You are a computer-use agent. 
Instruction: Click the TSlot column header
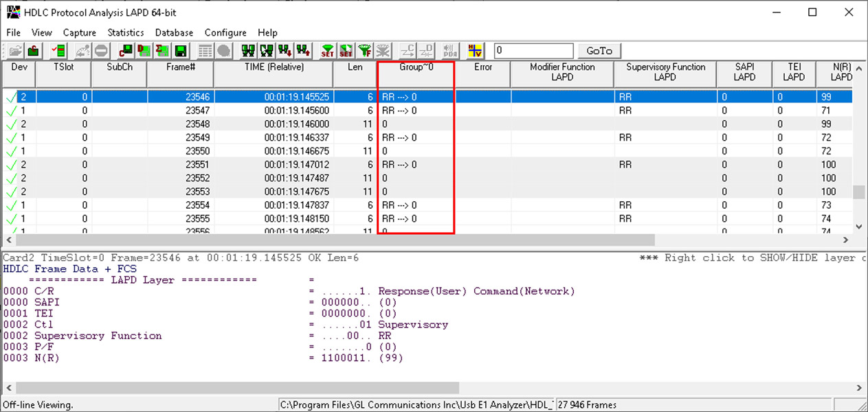tap(63, 74)
